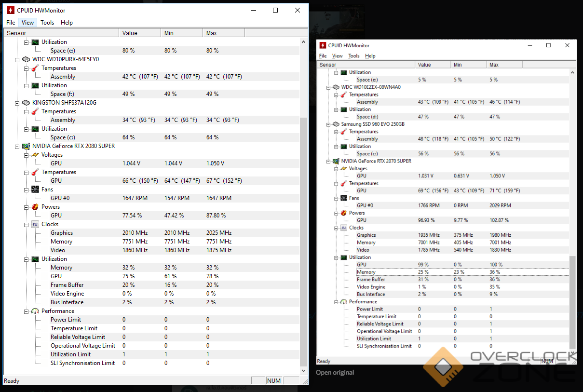The width and height of the screenshot is (583, 392).
Task: Click the RTX 2080 SUPER graphics card icon
Action: (x=26, y=146)
